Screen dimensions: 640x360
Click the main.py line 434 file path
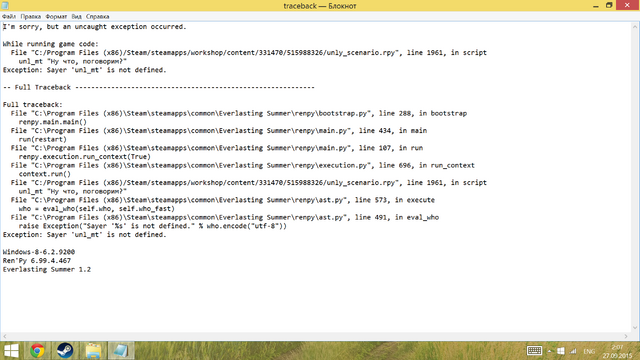[x=219, y=131]
